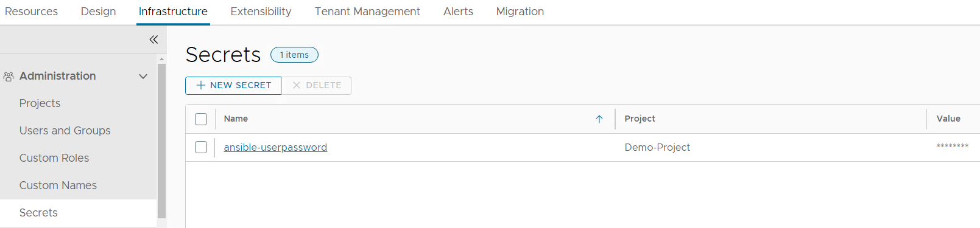Click the sort arrow in Name column

pyautogui.click(x=599, y=119)
